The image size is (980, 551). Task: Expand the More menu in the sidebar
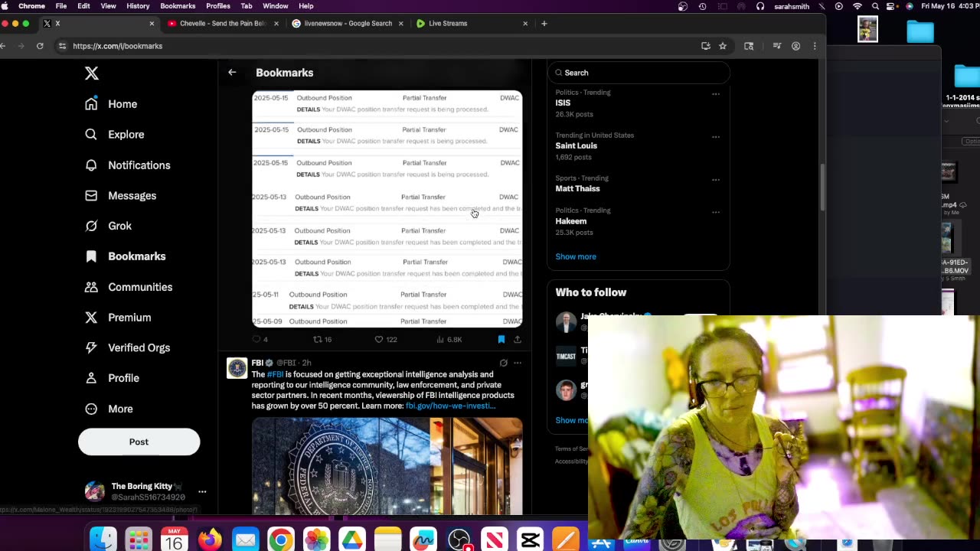109,409
